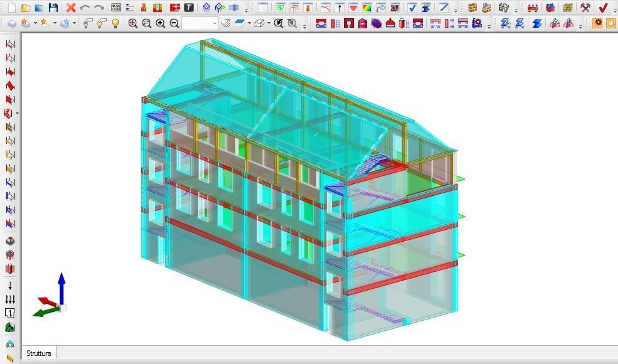Click the triple down arrows load icon
618x364 pixels.
click(x=10, y=299)
